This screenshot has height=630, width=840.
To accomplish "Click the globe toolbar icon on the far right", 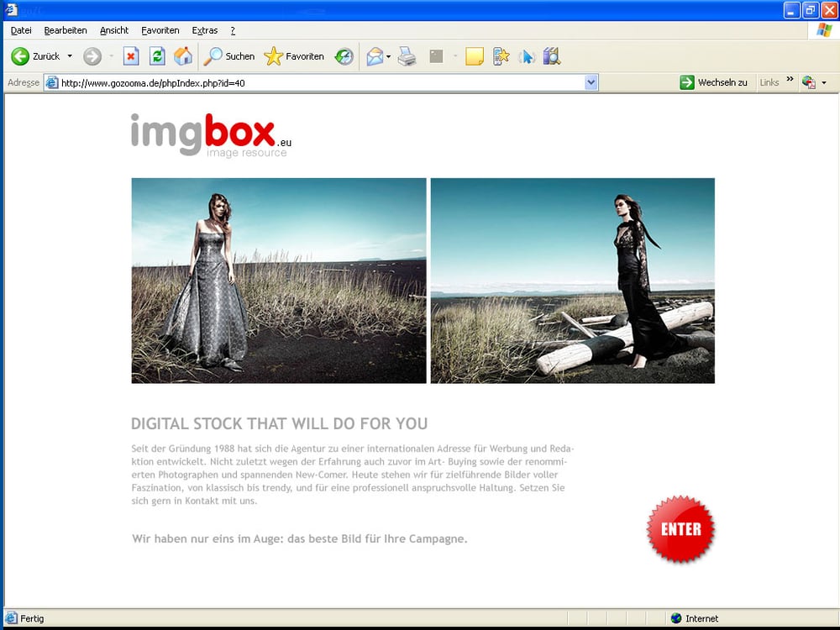I will pos(809,82).
